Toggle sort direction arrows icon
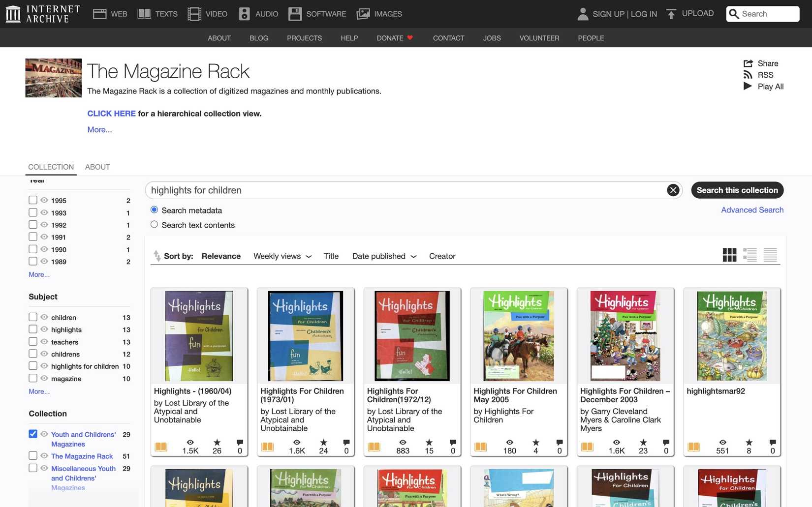Image resolution: width=812 pixels, height=507 pixels. coord(157,256)
